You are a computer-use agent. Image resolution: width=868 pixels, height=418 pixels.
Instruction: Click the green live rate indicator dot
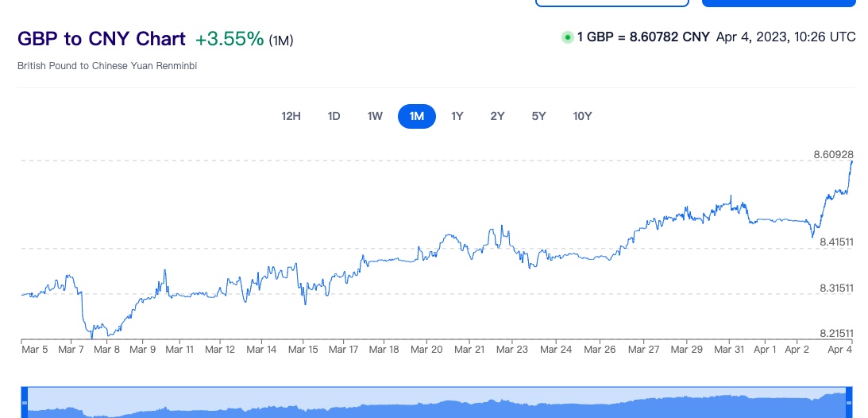(x=567, y=37)
